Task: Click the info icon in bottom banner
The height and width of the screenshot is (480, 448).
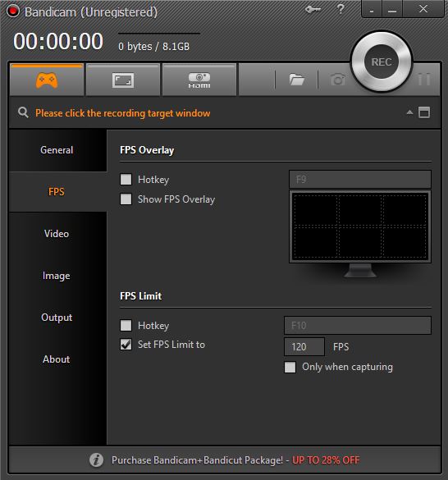Action: [97, 459]
